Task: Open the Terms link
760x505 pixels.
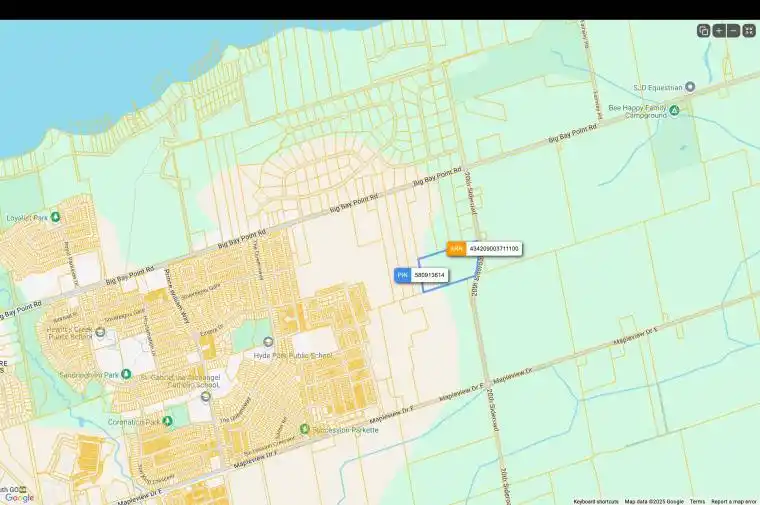Action: [x=697, y=501]
